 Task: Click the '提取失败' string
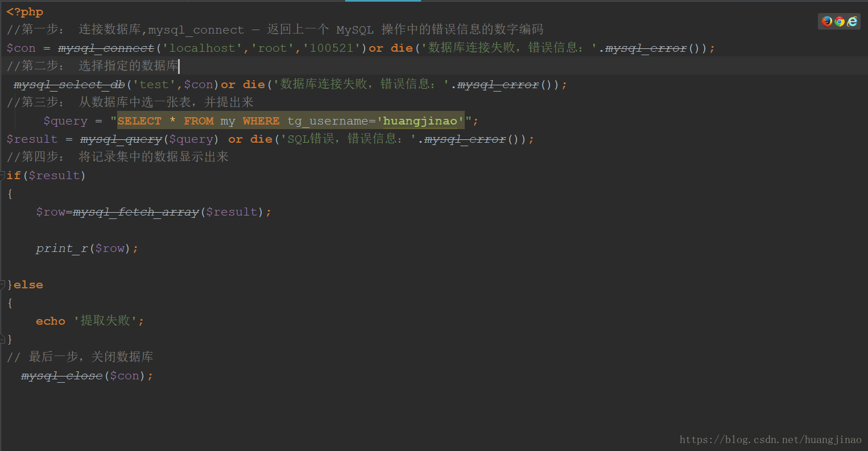pos(106,321)
